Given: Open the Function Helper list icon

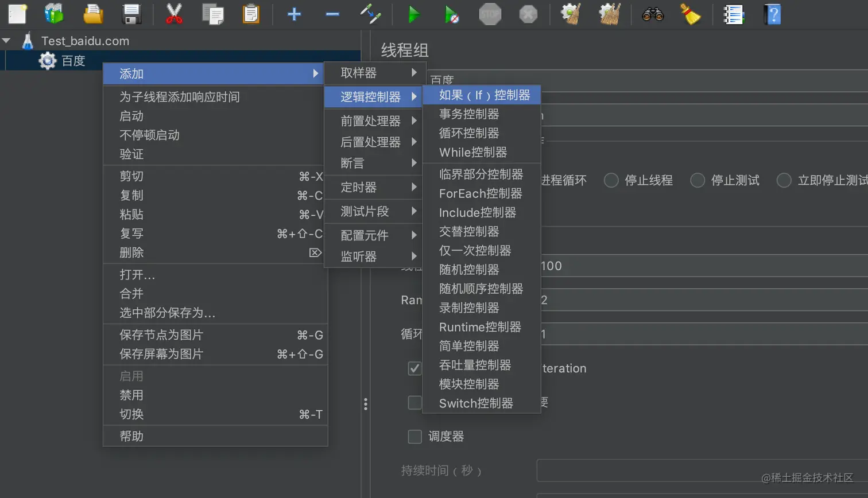Looking at the screenshot, I should pos(734,14).
